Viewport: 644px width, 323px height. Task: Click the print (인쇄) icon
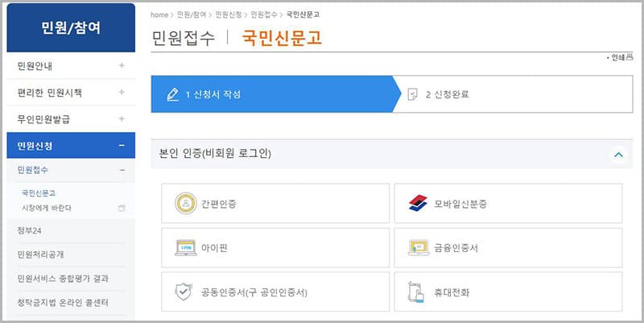point(628,58)
